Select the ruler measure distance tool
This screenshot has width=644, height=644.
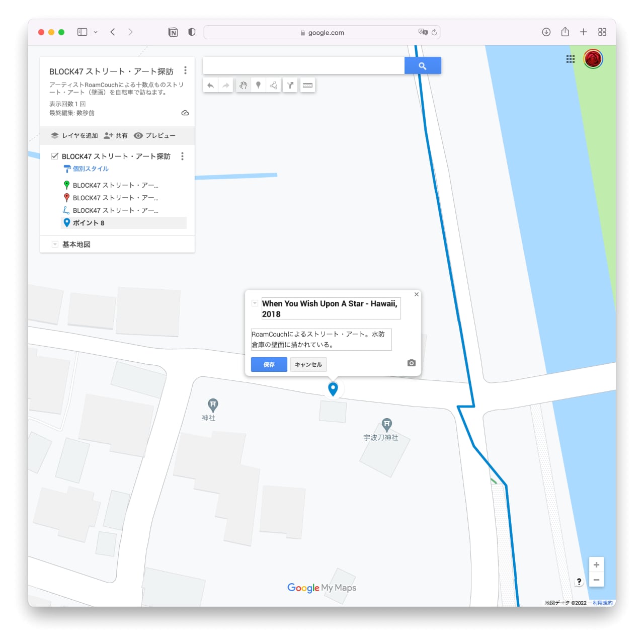307,86
